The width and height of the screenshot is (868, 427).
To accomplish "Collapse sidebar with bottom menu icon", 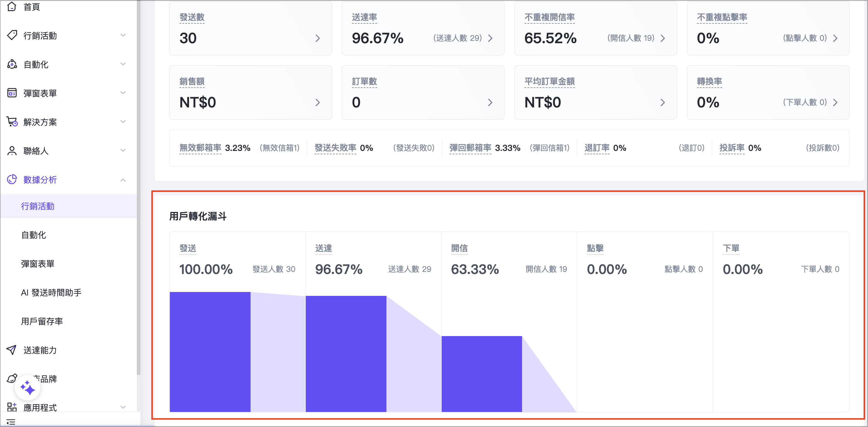I will [x=11, y=422].
